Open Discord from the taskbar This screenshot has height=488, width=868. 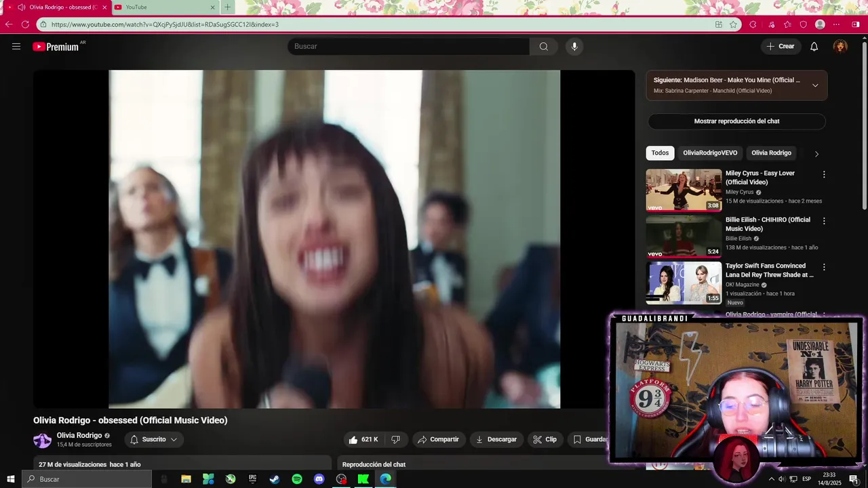[x=319, y=479]
